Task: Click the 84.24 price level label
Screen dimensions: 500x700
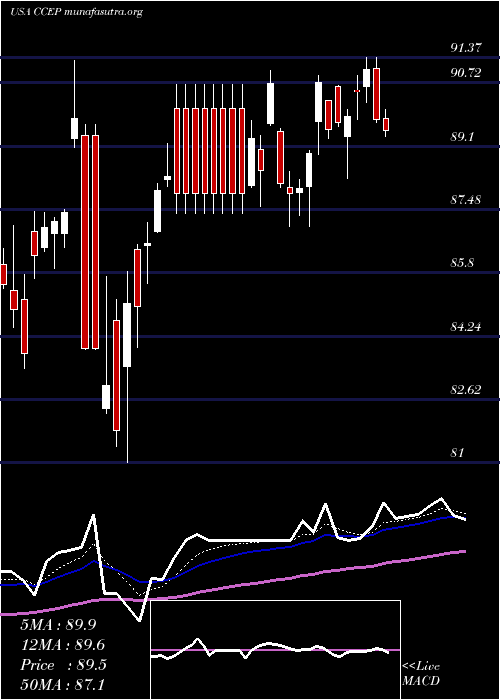Action: 466,327
